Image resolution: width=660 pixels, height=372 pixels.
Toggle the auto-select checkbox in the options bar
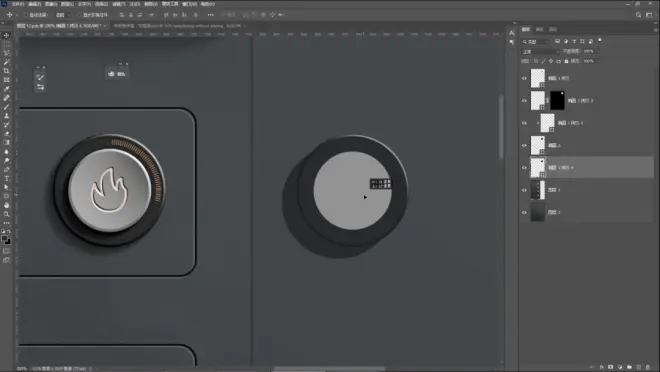(x=26, y=15)
